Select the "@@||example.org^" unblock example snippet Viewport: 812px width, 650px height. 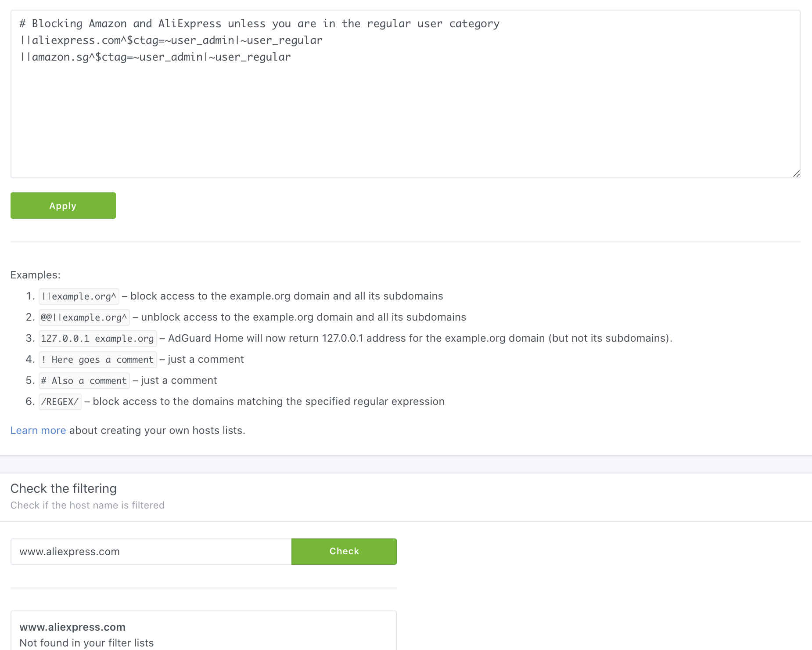(x=84, y=317)
